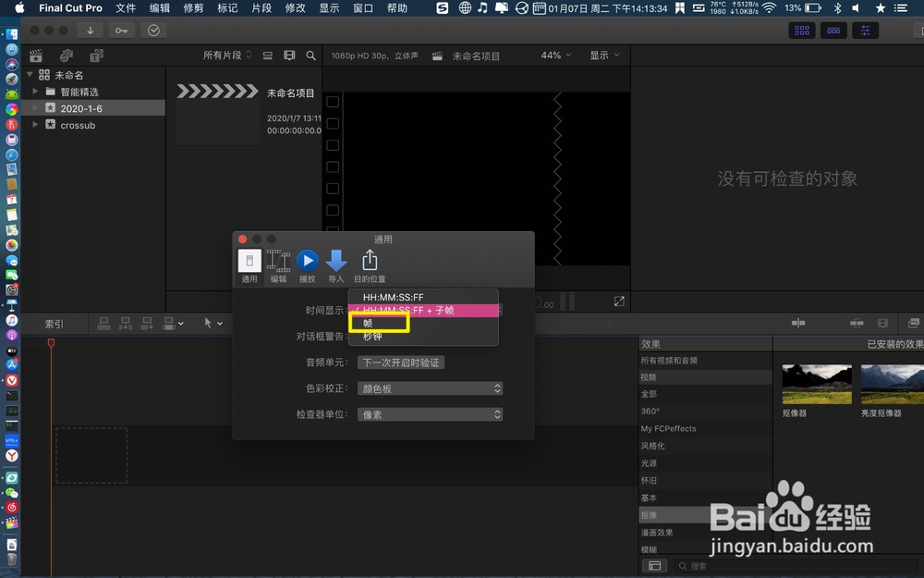Click the browser search magnifier icon

(x=310, y=55)
